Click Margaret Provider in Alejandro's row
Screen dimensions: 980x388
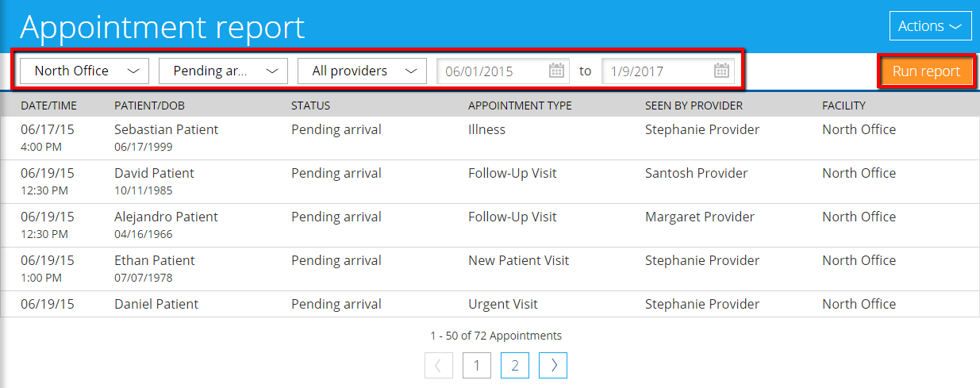[x=699, y=217]
